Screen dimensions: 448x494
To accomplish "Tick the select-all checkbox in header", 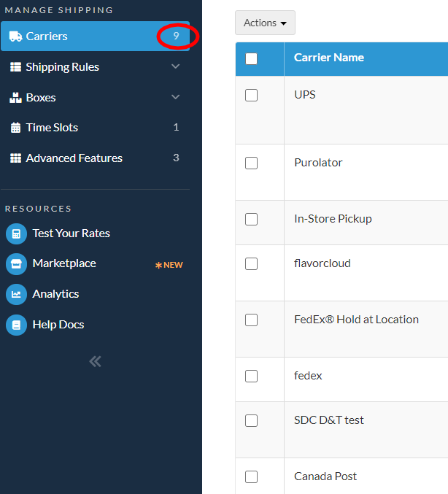I will (252, 58).
